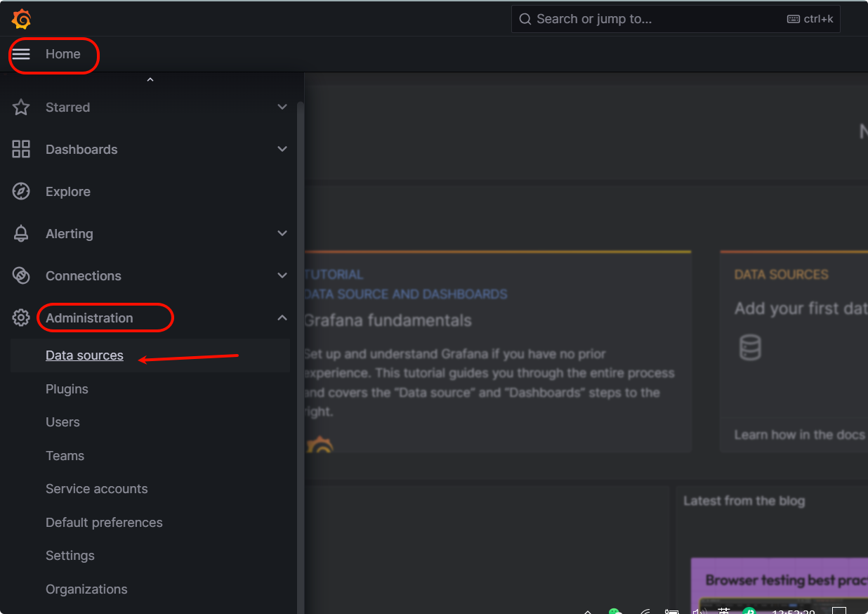The width and height of the screenshot is (868, 614).
Task: Click the Grafana logo icon
Action: (x=21, y=19)
